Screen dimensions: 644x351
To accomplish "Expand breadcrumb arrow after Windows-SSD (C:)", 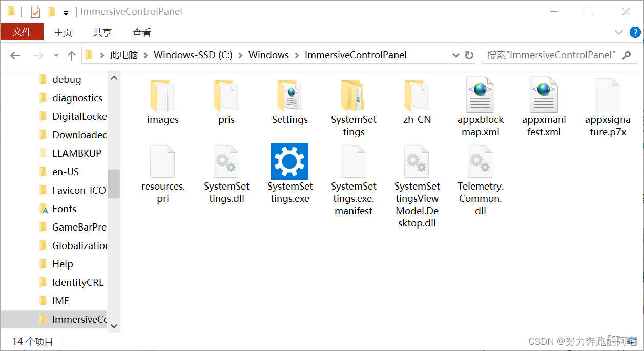I will pyautogui.click(x=240, y=55).
